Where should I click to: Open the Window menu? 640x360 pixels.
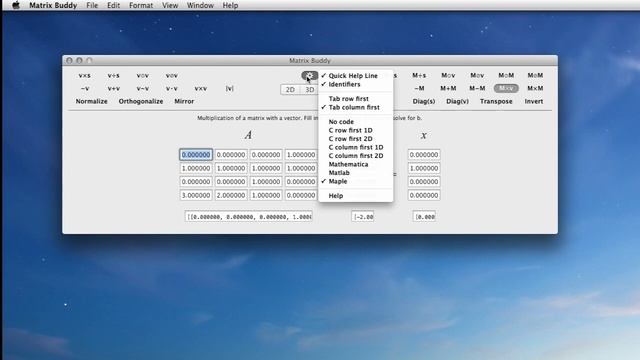pos(200,5)
